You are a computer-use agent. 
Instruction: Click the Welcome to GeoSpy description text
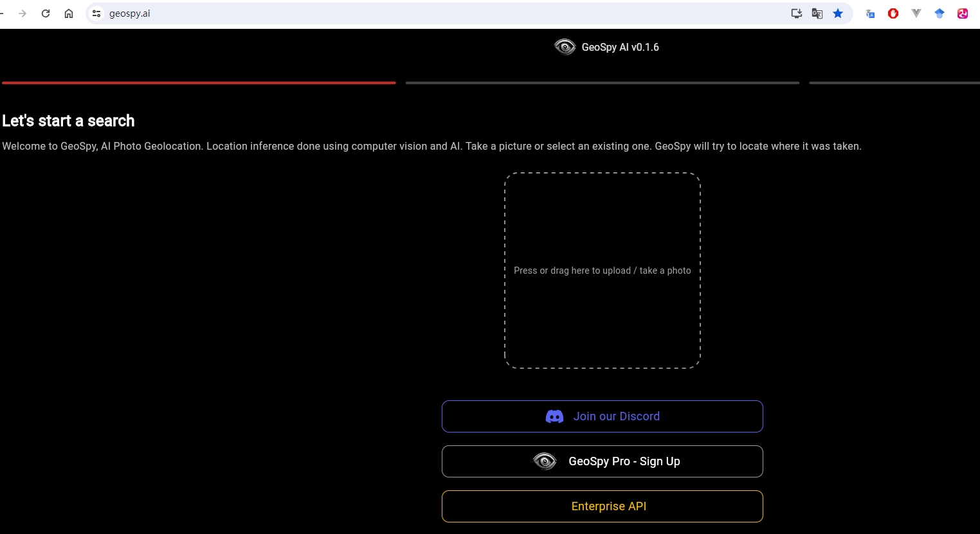click(431, 147)
